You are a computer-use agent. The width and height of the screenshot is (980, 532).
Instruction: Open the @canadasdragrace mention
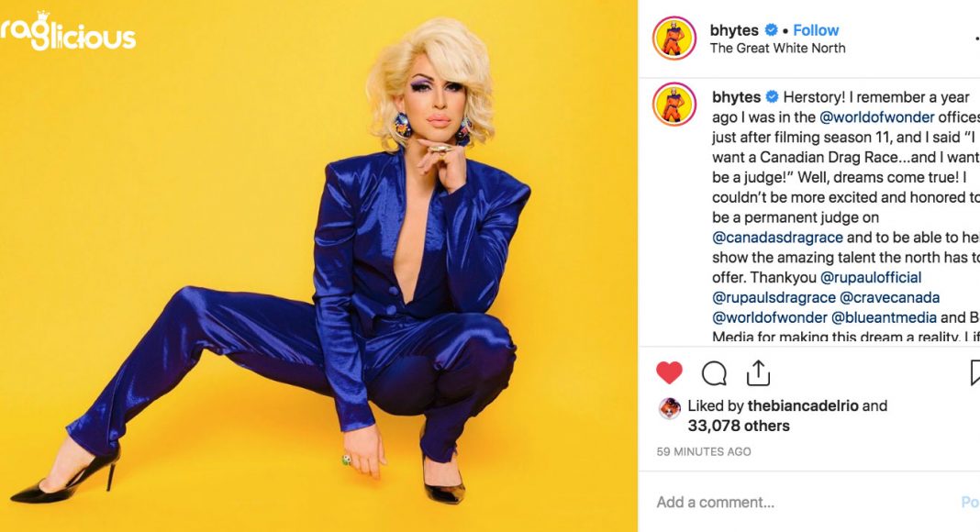point(777,238)
